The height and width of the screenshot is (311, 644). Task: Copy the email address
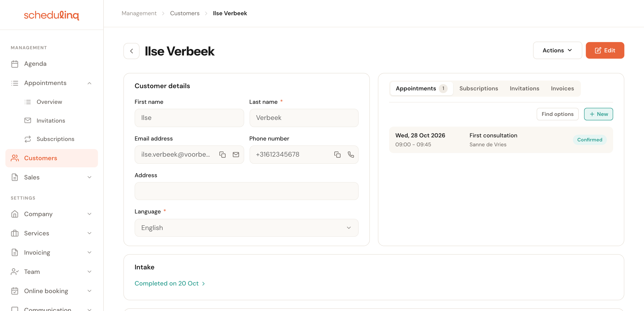(x=222, y=155)
